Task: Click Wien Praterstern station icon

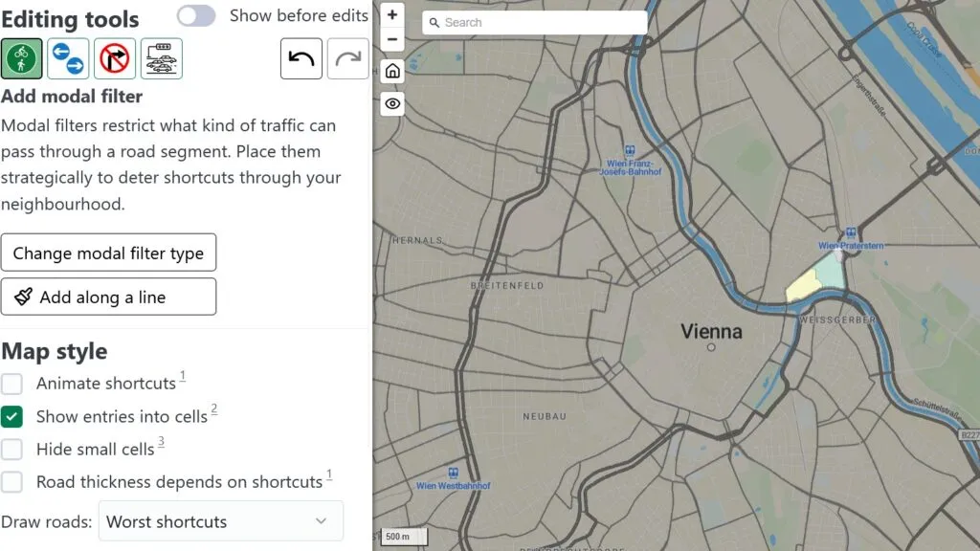Action: click(851, 233)
